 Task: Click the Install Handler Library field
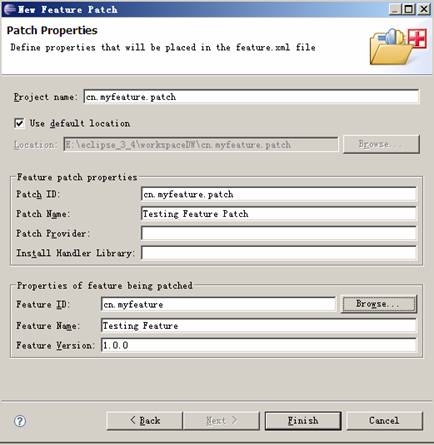point(279,253)
